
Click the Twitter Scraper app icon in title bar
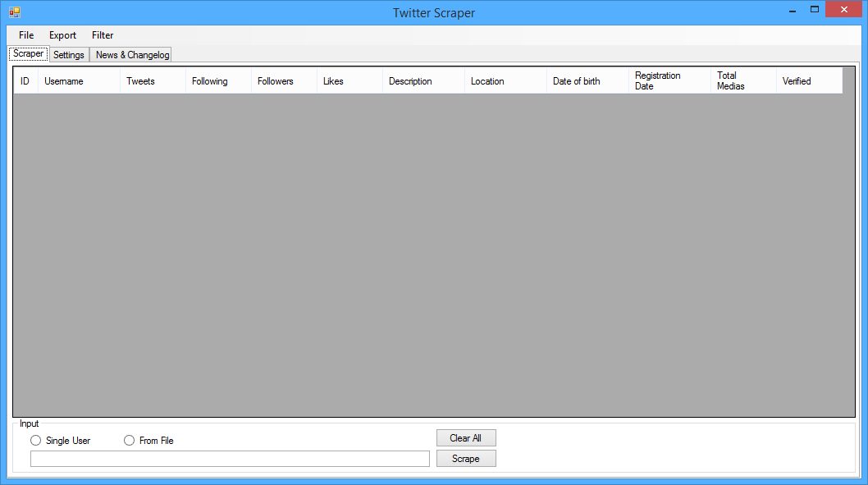[15, 12]
